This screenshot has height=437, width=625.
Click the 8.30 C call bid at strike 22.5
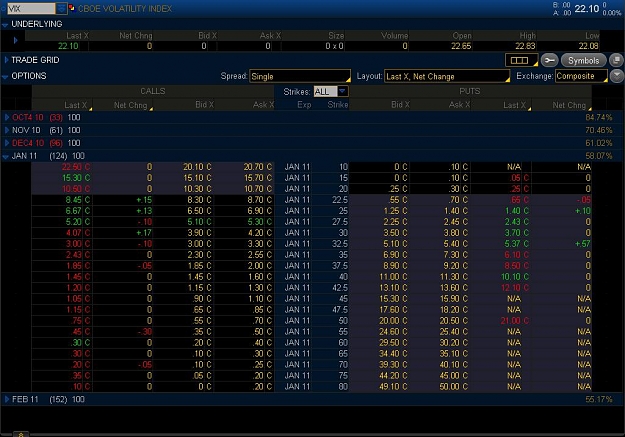199,200
